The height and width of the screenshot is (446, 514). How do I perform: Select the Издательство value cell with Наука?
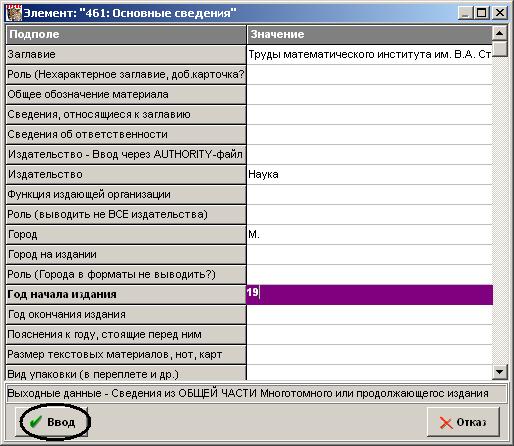point(369,174)
